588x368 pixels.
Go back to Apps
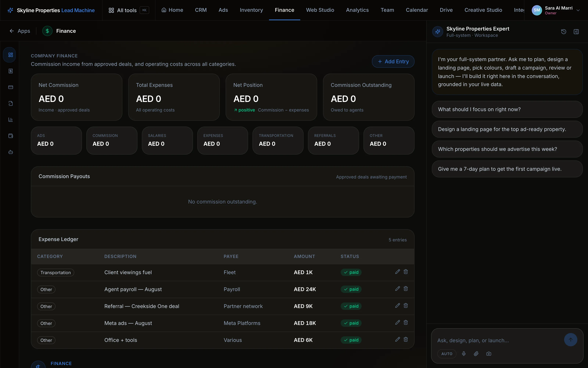click(20, 31)
